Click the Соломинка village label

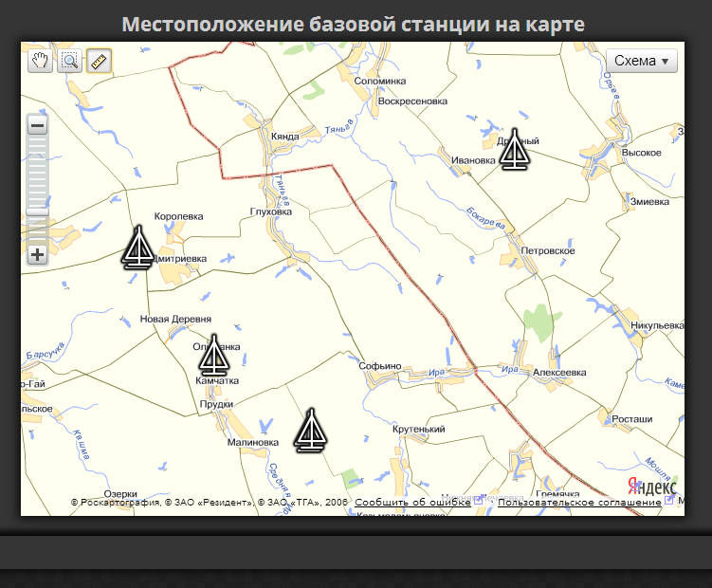[x=379, y=81]
